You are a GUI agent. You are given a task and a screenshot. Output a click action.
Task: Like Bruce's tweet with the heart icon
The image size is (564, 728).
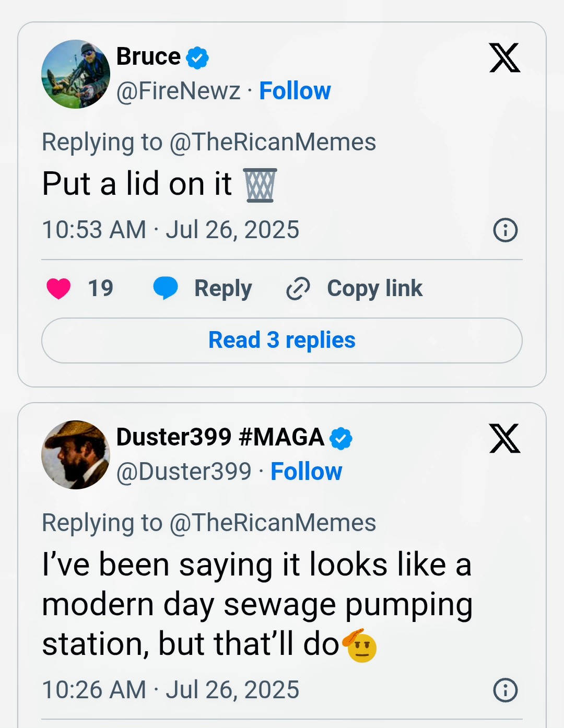[58, 288]
